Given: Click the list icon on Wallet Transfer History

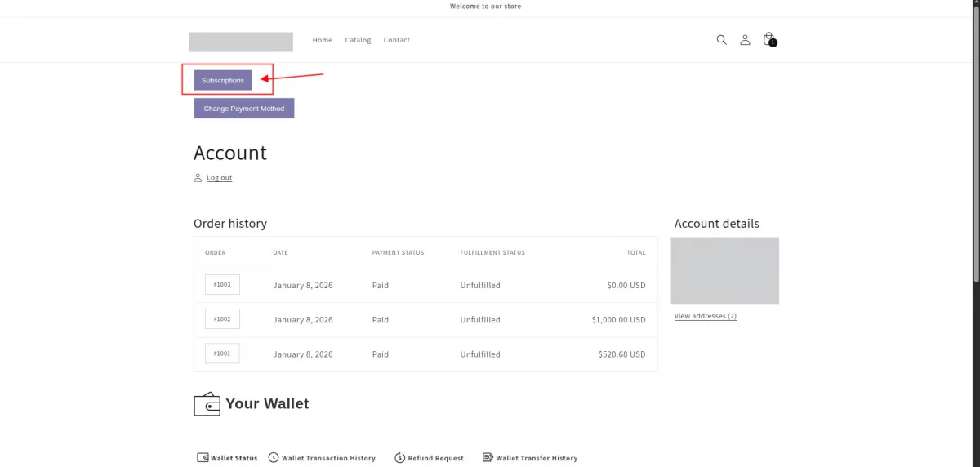Looking at the screenshot, I should 488,458.
